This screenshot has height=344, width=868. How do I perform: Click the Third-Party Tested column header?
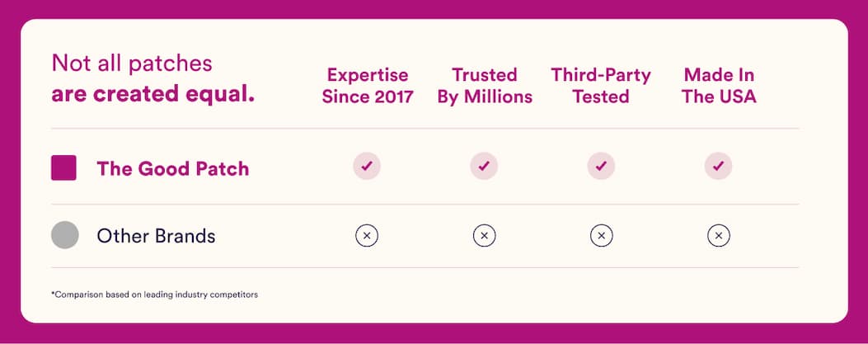point(601,85)
